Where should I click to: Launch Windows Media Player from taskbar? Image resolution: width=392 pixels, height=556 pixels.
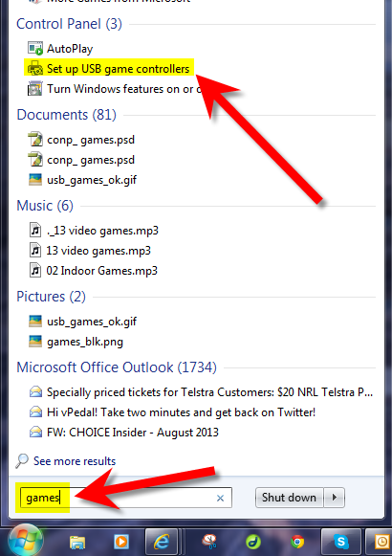point(121,542)
